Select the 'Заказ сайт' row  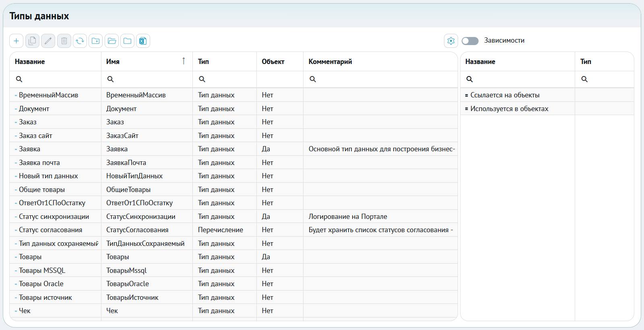pyautogui.click(x=233, y=136)
